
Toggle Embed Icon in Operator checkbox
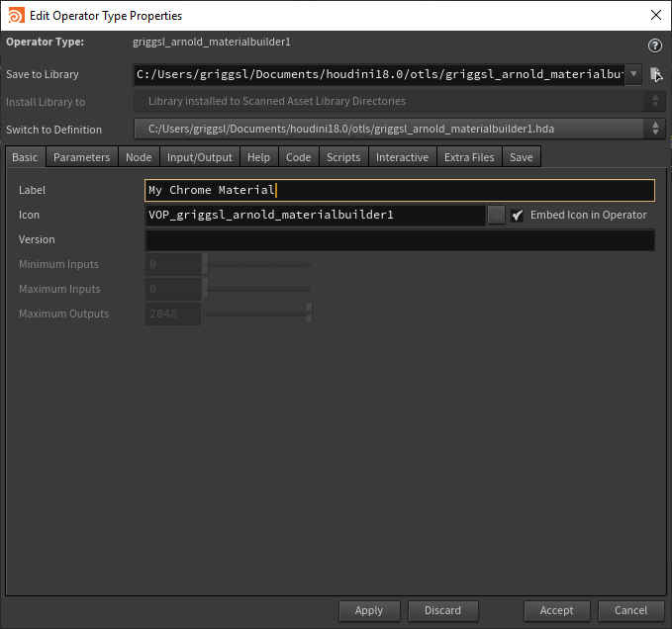coord(517,215)
